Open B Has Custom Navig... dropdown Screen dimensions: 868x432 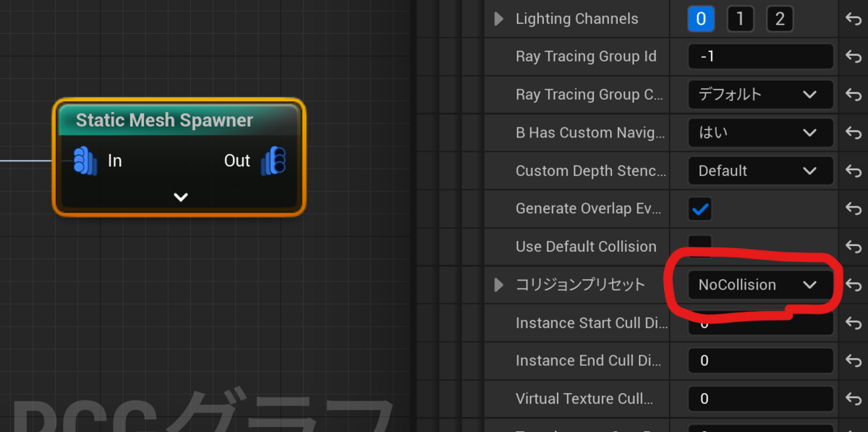pos(761,132)
